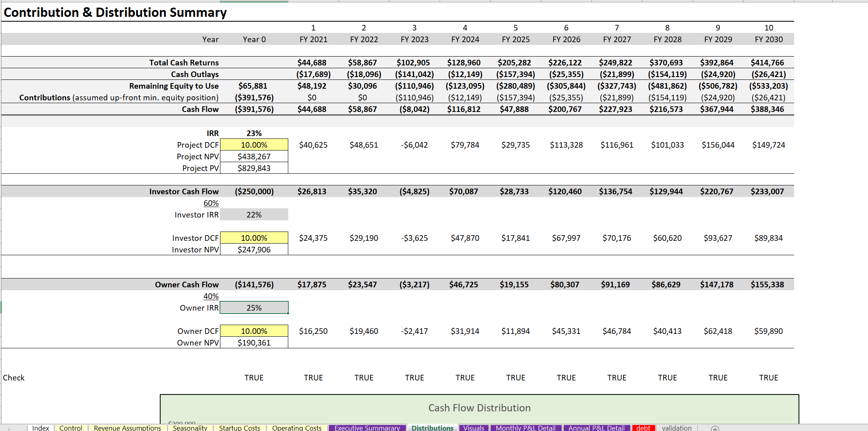Select the yellow Project DCF rate cell
This screenshot has width=868, height=431.
click(254, 145)
